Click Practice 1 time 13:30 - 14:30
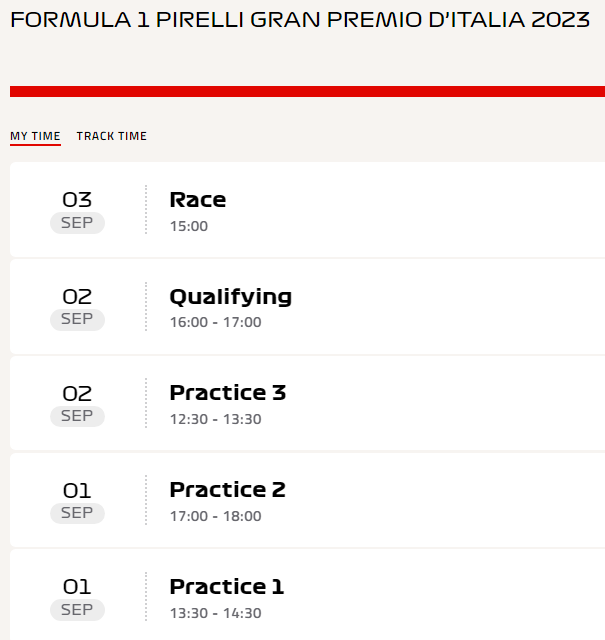This screenshot has width=605, height=640. pyautogui.click(x=216, y=613)
